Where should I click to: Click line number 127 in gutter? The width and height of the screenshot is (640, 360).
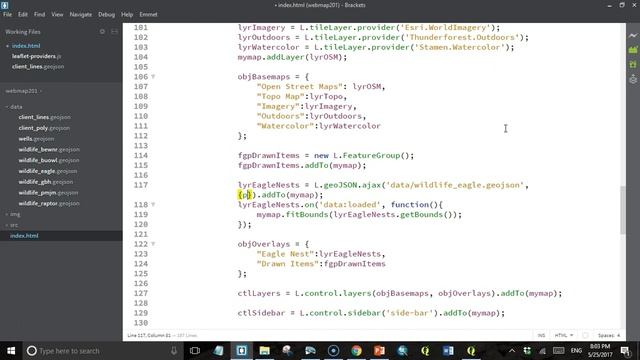pyautogui.click(x=141, y=293)
